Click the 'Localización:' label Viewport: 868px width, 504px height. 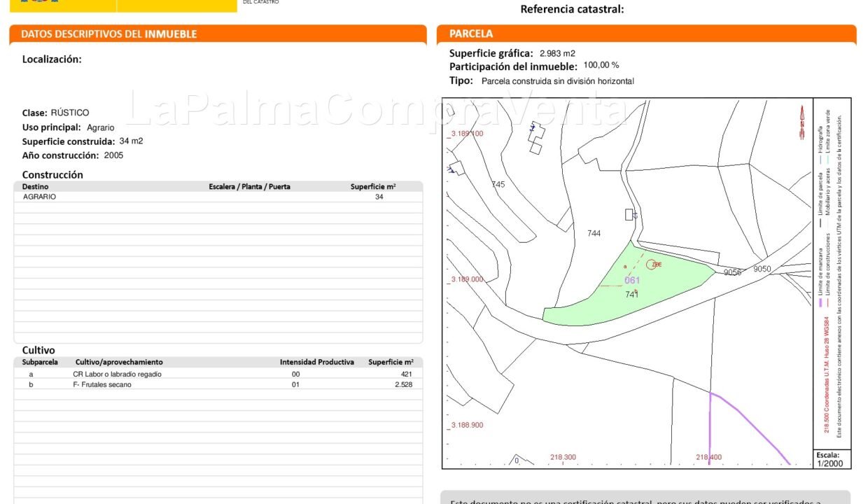[52, 59]
